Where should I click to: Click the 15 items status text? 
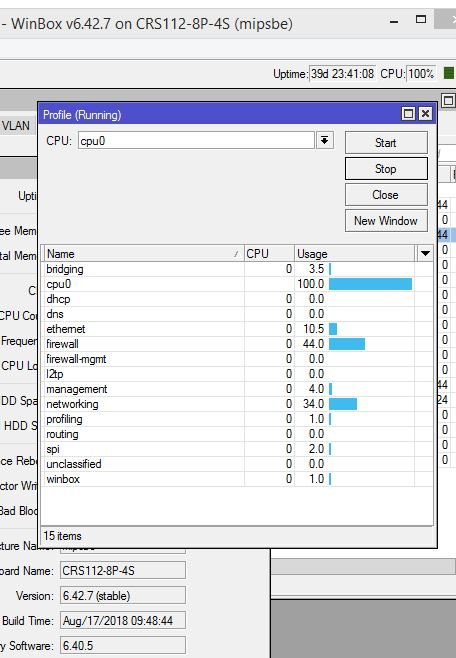coord(62,536)
